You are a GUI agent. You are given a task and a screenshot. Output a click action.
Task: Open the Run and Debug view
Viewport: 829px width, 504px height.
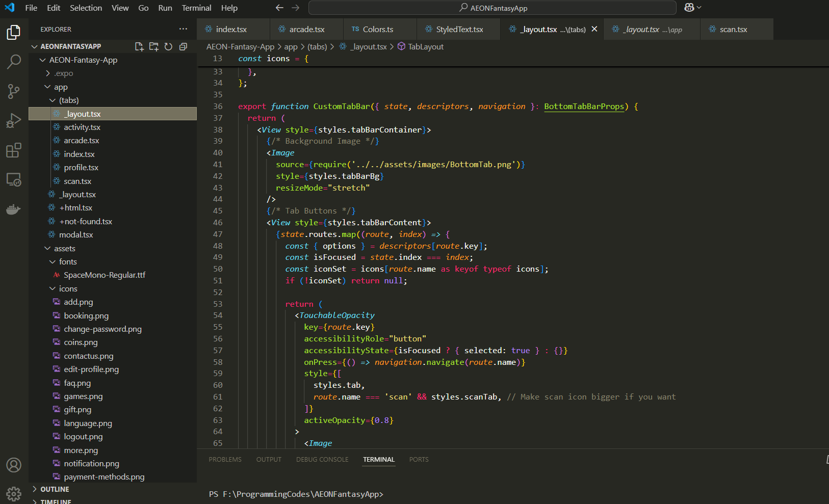click(14, 121)
